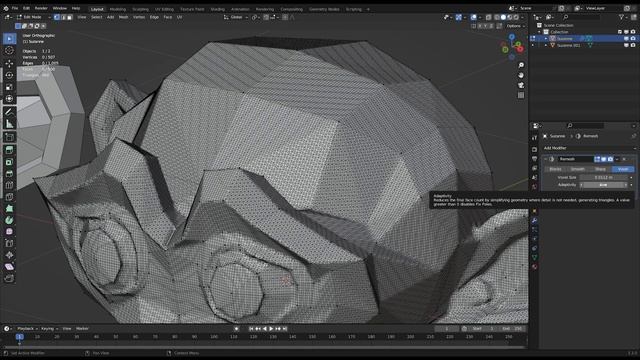Screen dimensions: 640x360
Task: Select Sharp remesh mode
Action: (600, 169)
